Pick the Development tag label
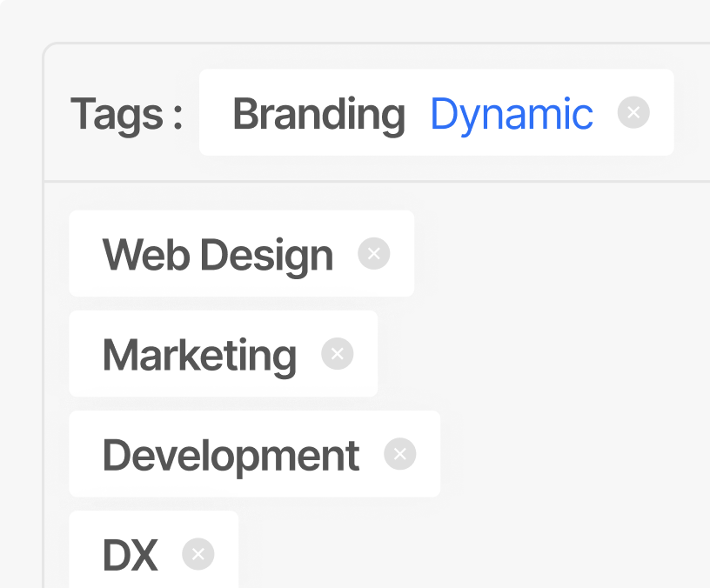Image resolution: width=710 pixels, height=588 pixels. click(x=231, y=455)
